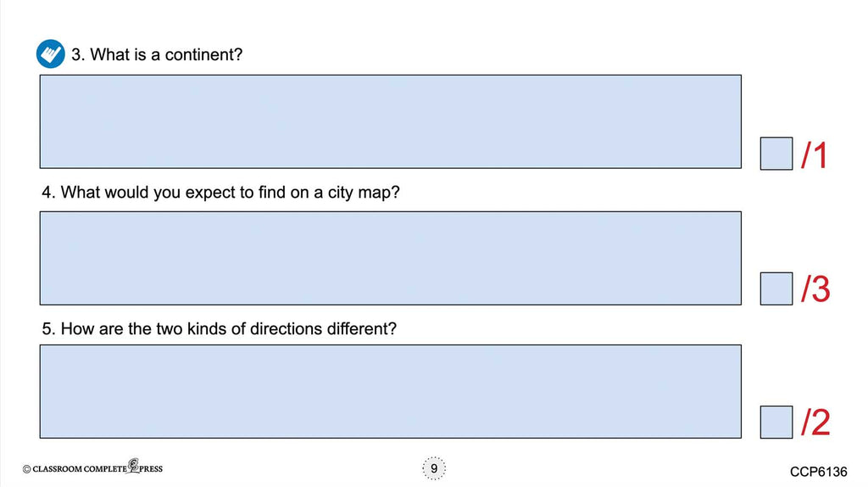This screenshot has height=487, width=868.
Task: Select the question 4 city map prompt text
Action: pos(220,193)
